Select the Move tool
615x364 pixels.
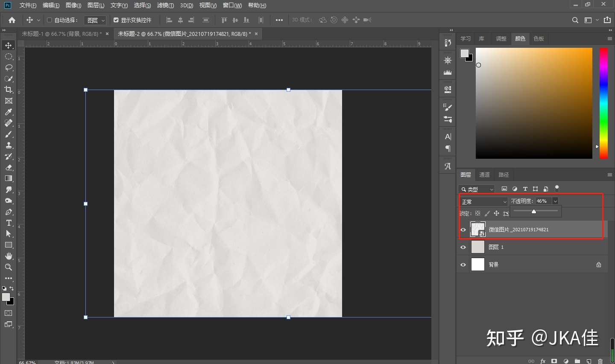pyautogui.click(x=9, y=45)
